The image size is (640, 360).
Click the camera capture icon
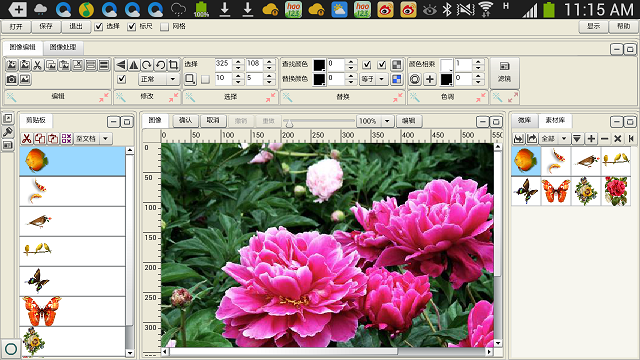(12, 79)
